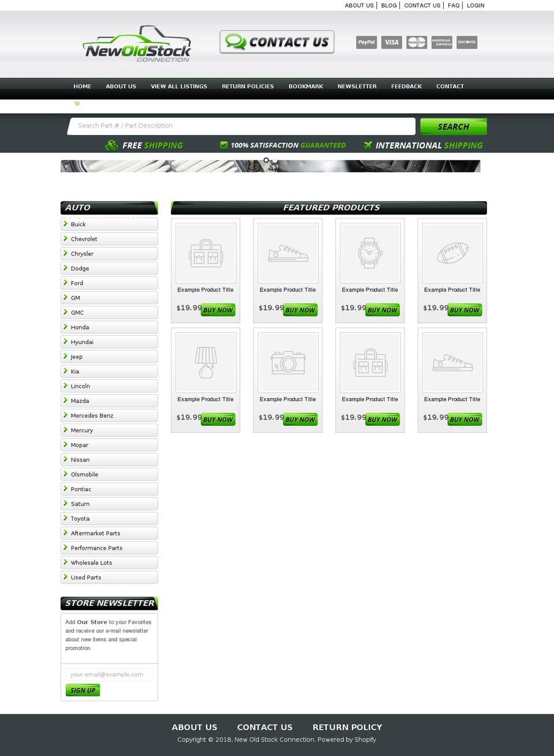Open the Buick category
Viewport: 554px width, 756px height.
[109, 224]
